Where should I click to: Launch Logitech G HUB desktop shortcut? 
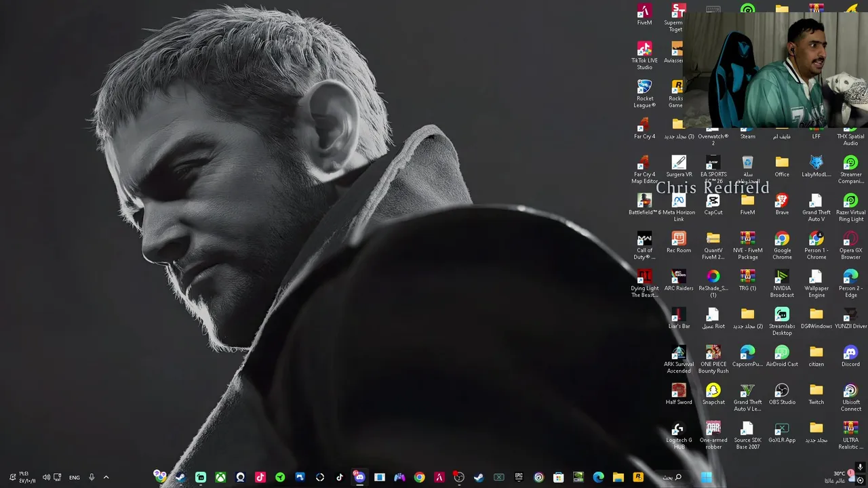[679, 435]
